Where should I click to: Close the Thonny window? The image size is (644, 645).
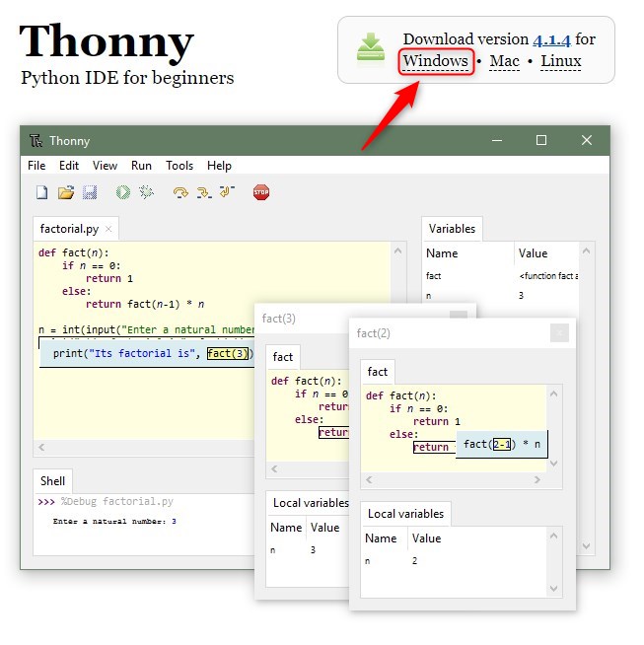(587, 141)
